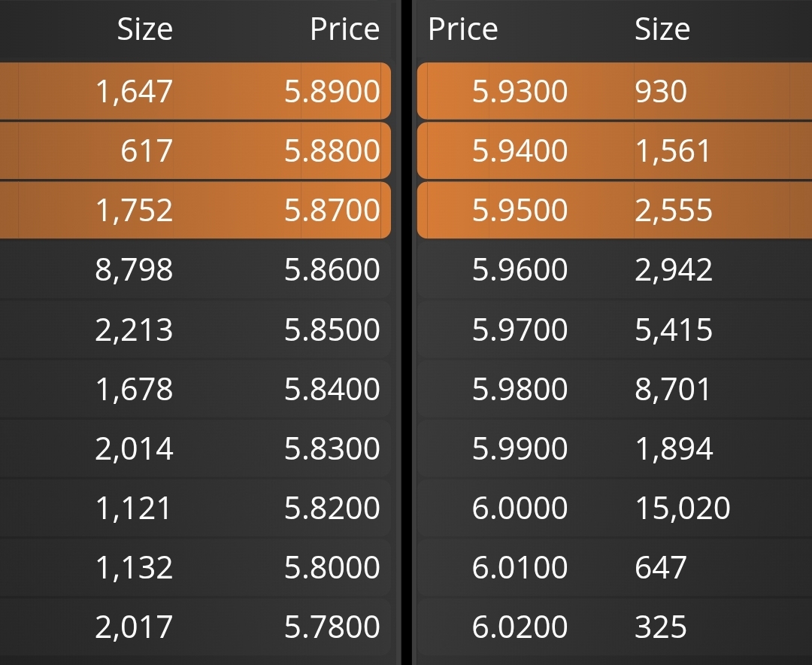Click the bid size 8,798

tap(134, 269)
